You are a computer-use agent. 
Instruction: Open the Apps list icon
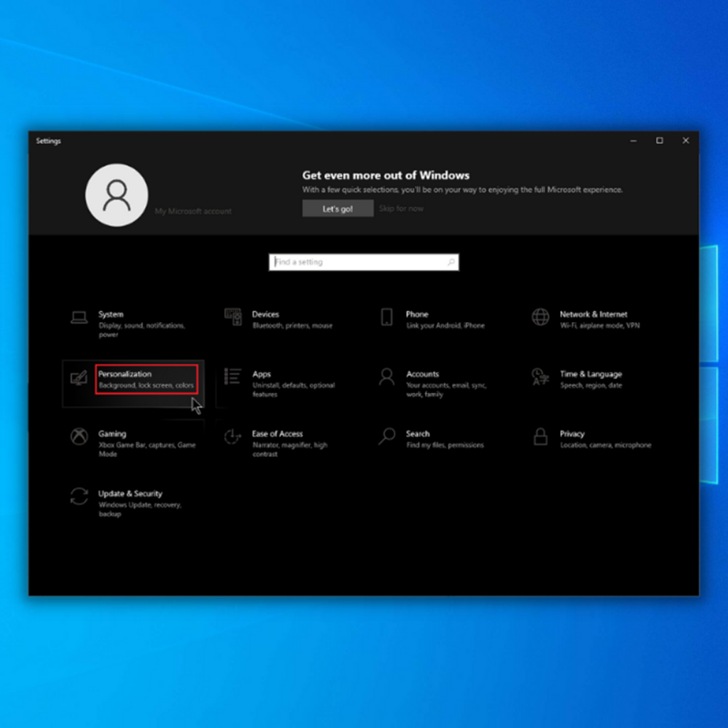point(232,377)
